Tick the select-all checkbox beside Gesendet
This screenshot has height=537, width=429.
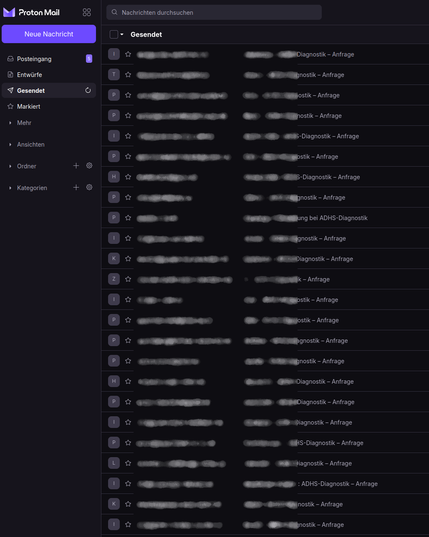[x=114, y=34]
